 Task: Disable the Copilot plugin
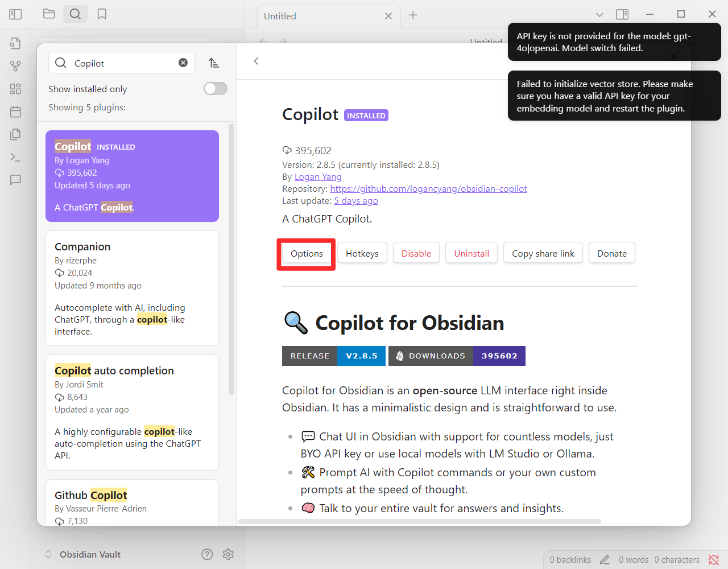[416, 253]
